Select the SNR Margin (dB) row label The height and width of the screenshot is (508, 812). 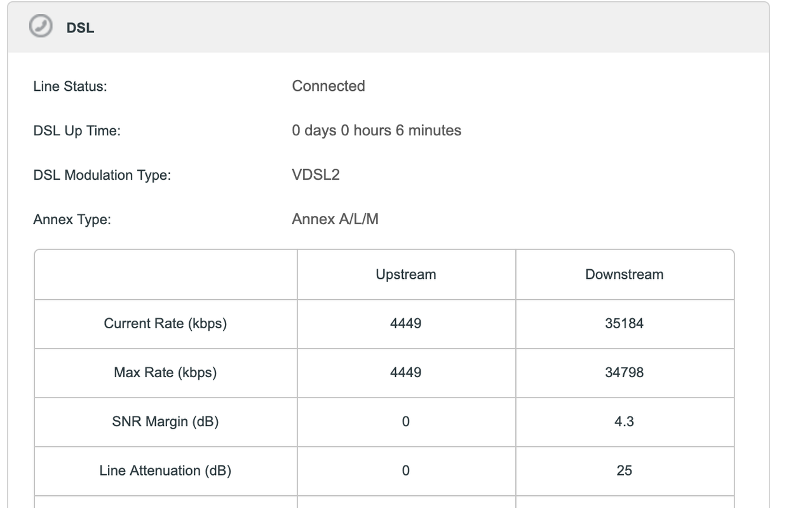165,422
